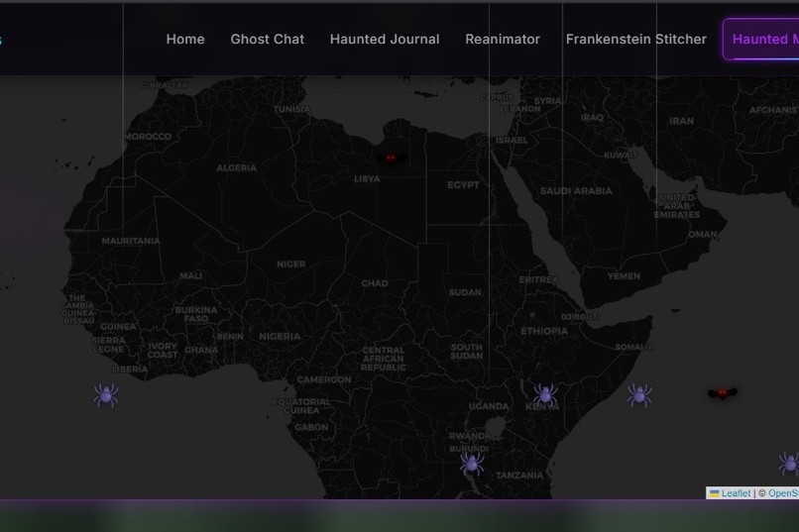Open Frankenstein Stitcher
The width and height of the screenshot is (799, 532).
pyautogui.click(x=636, y=40)
